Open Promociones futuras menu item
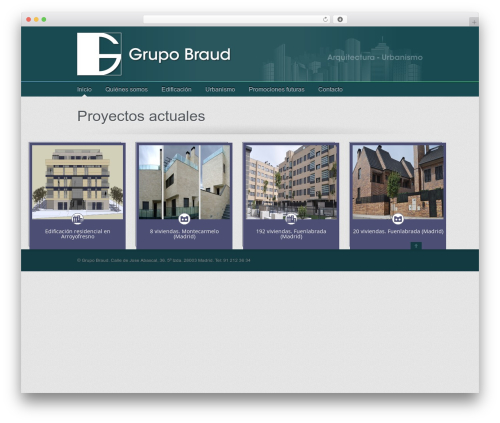Image resolution: width=500 pixels, height=423 pixels. (276, 89)
